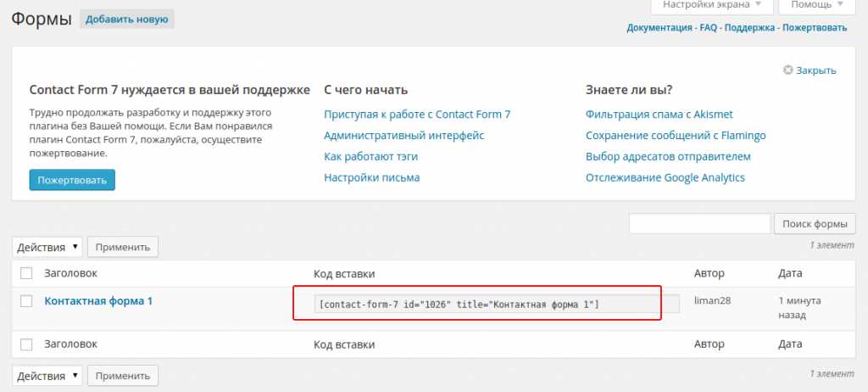This screenshot has height=392, width=868.
Task: Open the top Действия bulk actions dropdown
Action: click(x=47, y=248)
